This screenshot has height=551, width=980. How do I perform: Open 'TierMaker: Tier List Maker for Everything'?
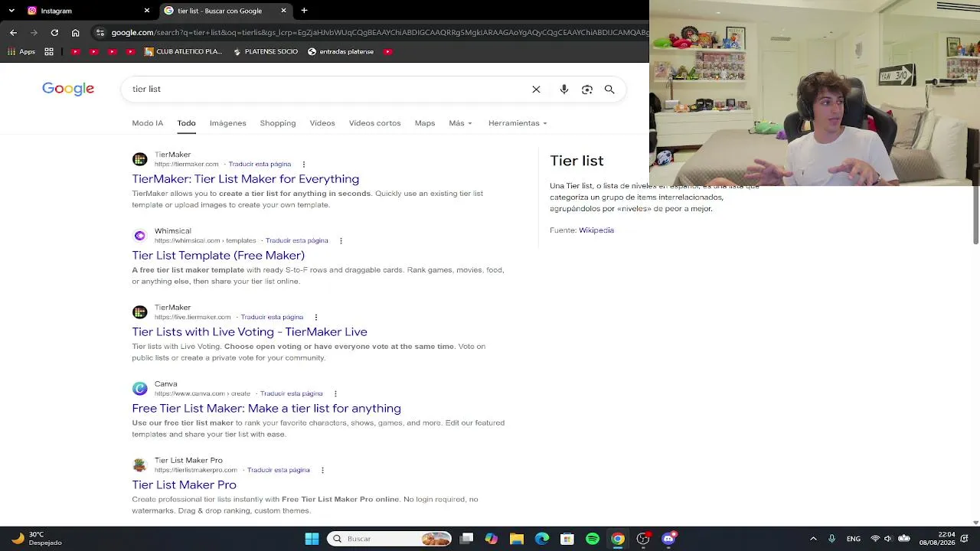click(x=245, y=179)
